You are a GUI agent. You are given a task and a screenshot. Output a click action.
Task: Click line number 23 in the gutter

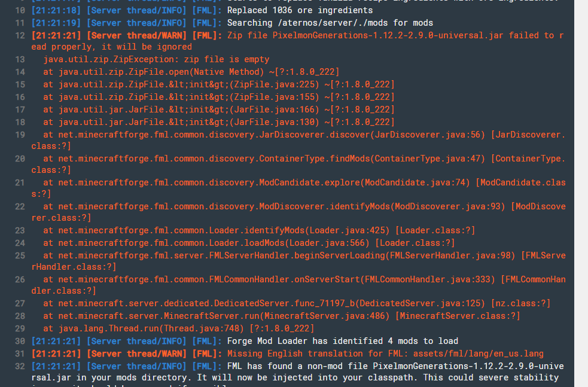[20, 231]
